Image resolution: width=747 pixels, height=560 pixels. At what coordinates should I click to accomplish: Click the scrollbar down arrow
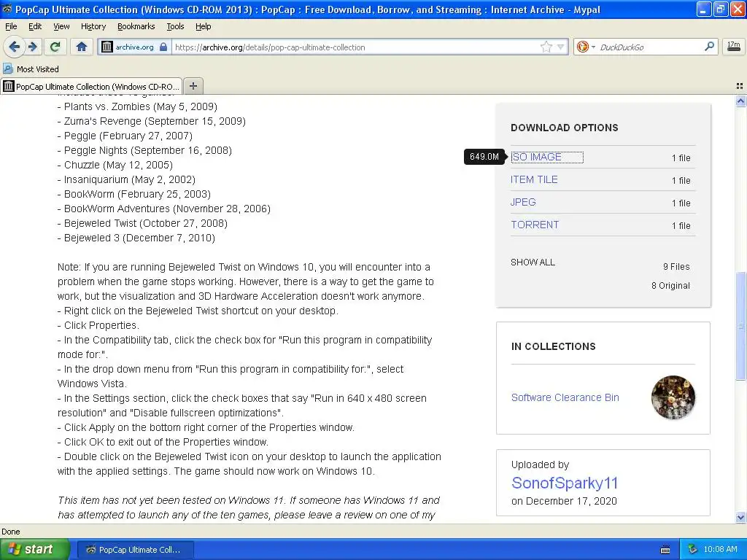pos(740,517)
